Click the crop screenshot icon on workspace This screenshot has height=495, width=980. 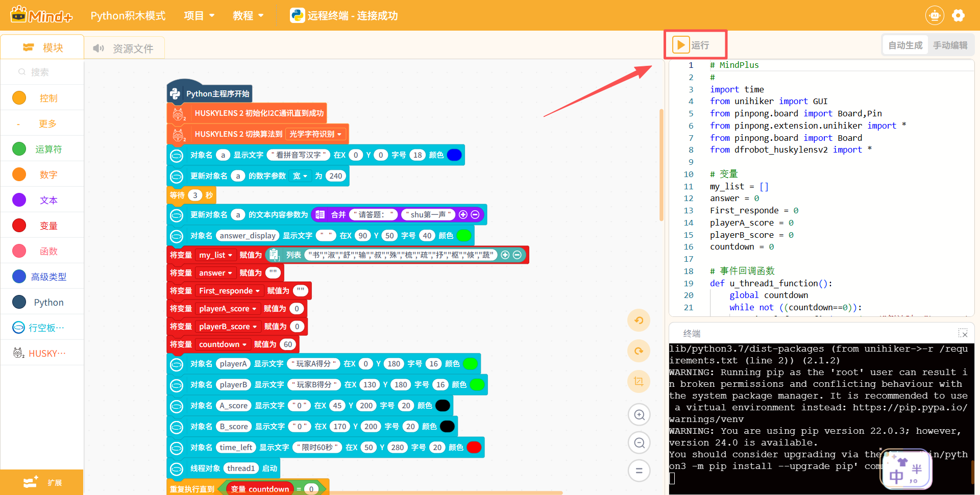[x=639, y=382]
